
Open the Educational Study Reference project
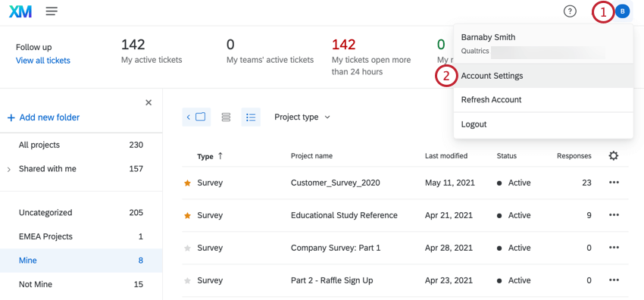344,215
